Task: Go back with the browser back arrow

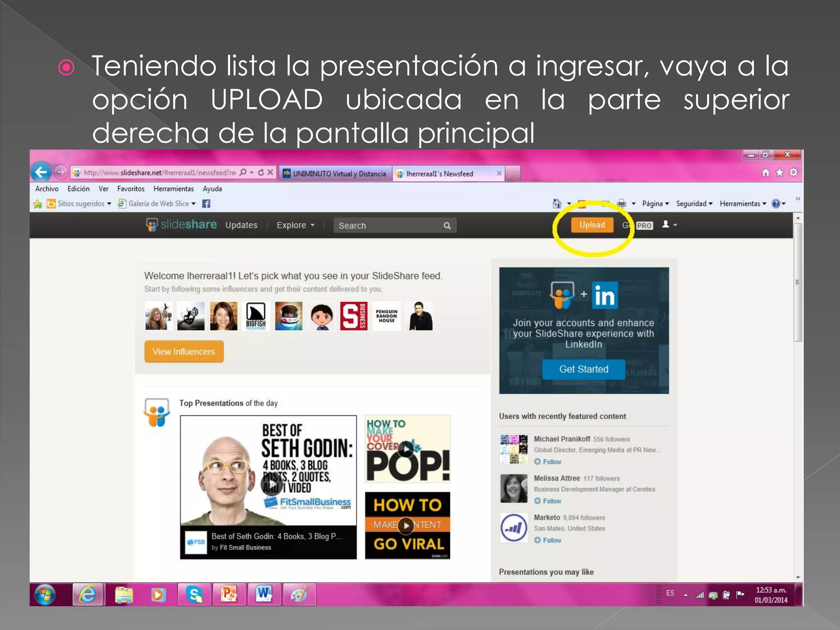Action: click(41, 172)
